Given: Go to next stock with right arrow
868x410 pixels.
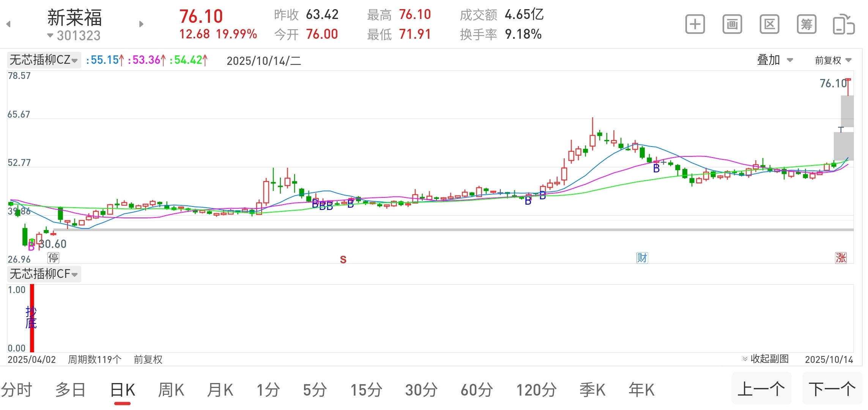Looking at the screenshot, I should 141,24.
